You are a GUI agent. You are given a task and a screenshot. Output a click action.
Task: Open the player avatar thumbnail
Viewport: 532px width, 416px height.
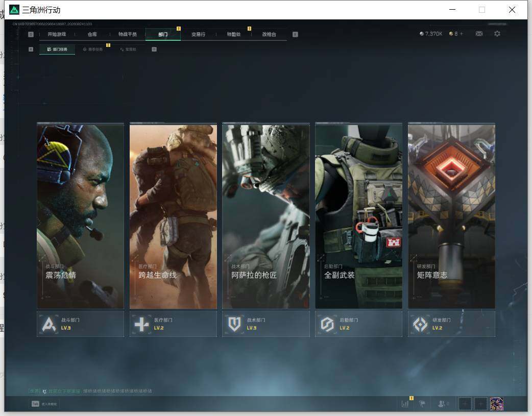496,404
